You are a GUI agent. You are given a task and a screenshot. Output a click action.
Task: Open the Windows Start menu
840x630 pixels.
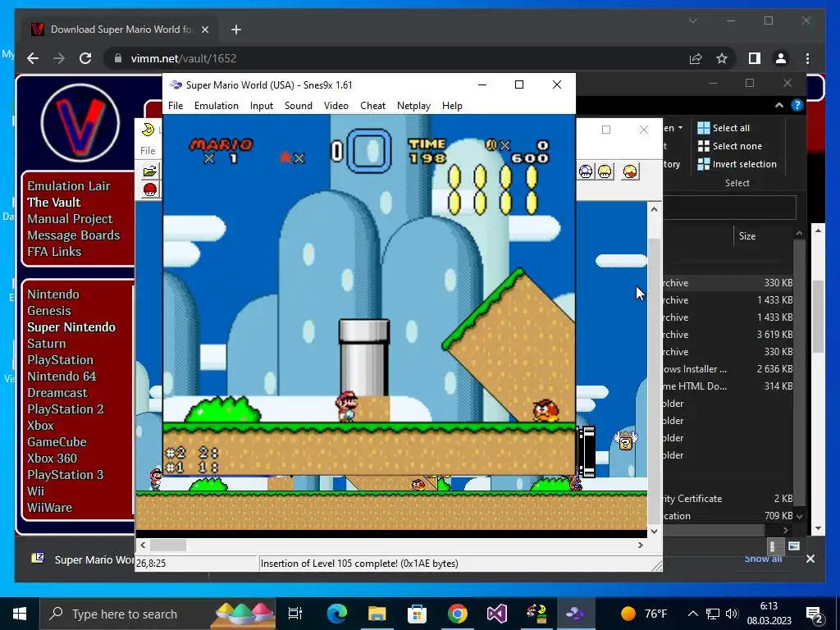tap(20, 614)
